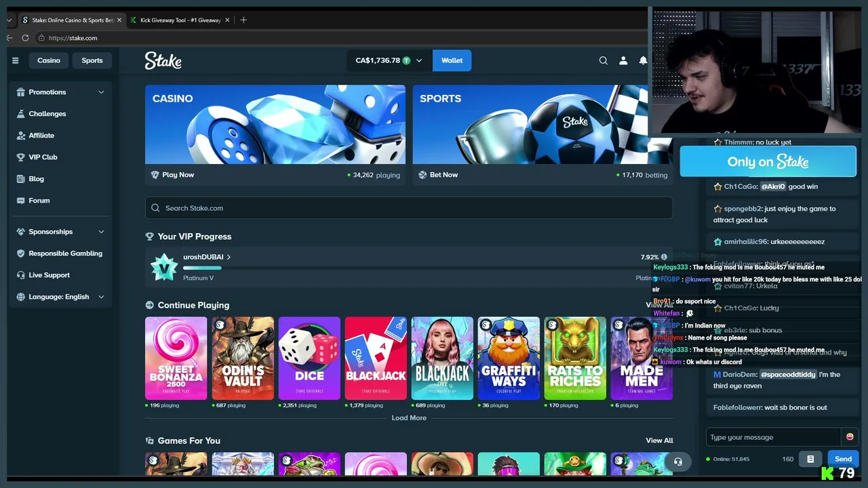Screen dimensions: 868x488
Task: Expand the Promotions section chevron
Action: [101, 92]
